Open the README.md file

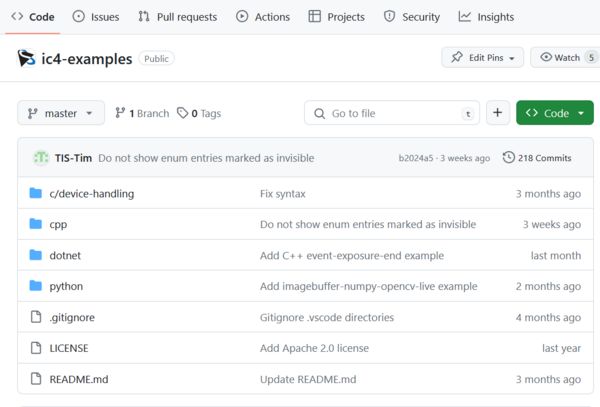click(x=78, y=379)
